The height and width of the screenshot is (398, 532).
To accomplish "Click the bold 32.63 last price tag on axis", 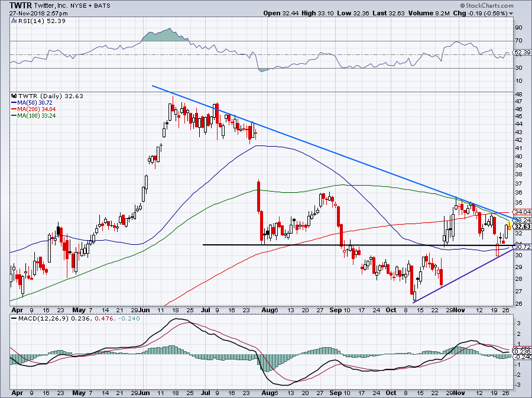I will coord(522,226).
